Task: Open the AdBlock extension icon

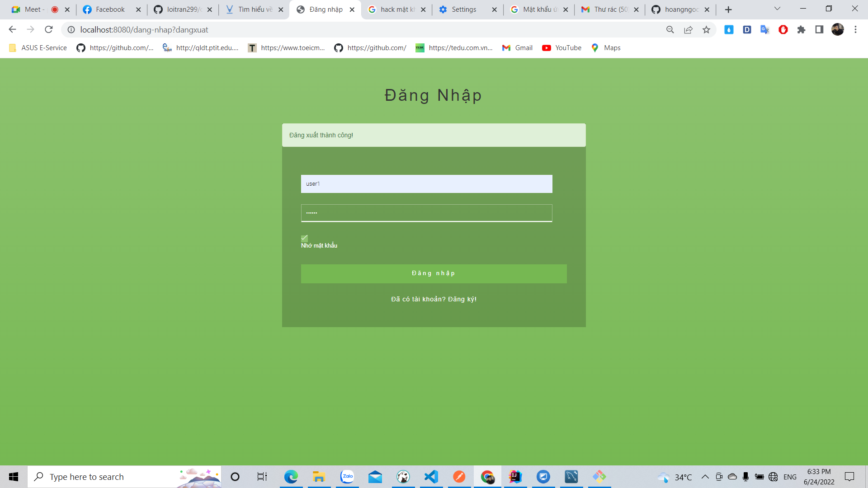Action: (x=783, y=29)
